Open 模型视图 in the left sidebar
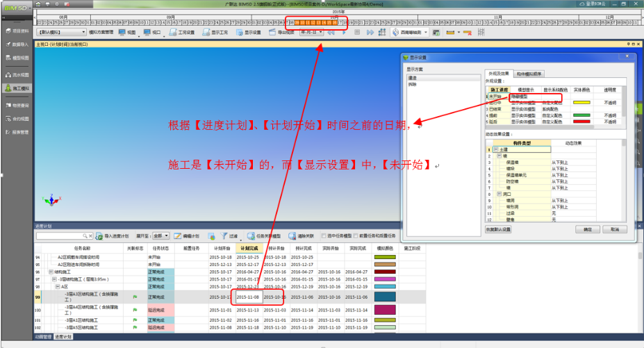The width and height of the screenshot is (644, 348). point(17,58)
